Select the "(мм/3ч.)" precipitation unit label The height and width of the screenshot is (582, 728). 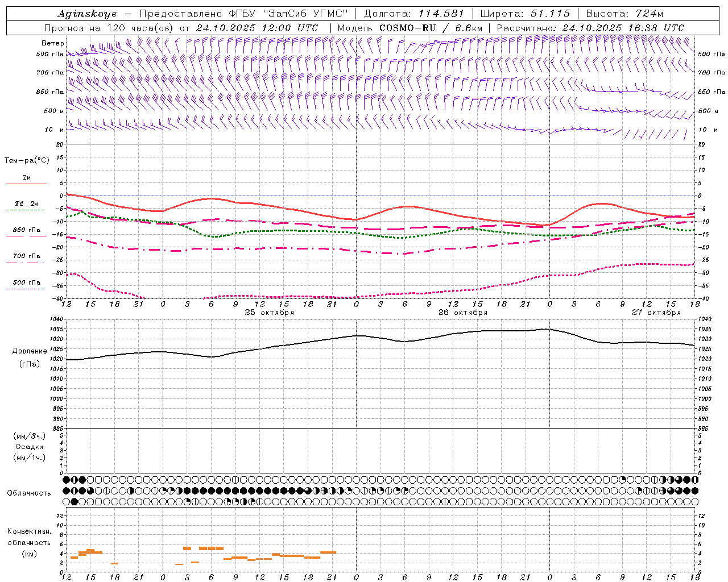30,436
